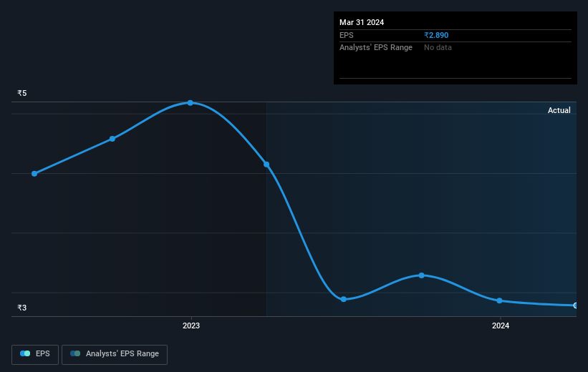Click the Mar 31 2024 tooltip date
This screenshot has height=372, width=588.
[362, 22]
